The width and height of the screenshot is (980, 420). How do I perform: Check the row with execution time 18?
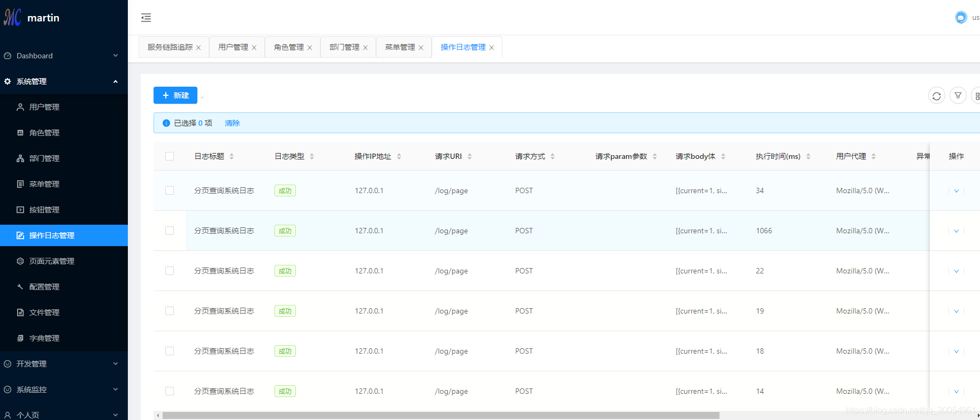(170, 351)
